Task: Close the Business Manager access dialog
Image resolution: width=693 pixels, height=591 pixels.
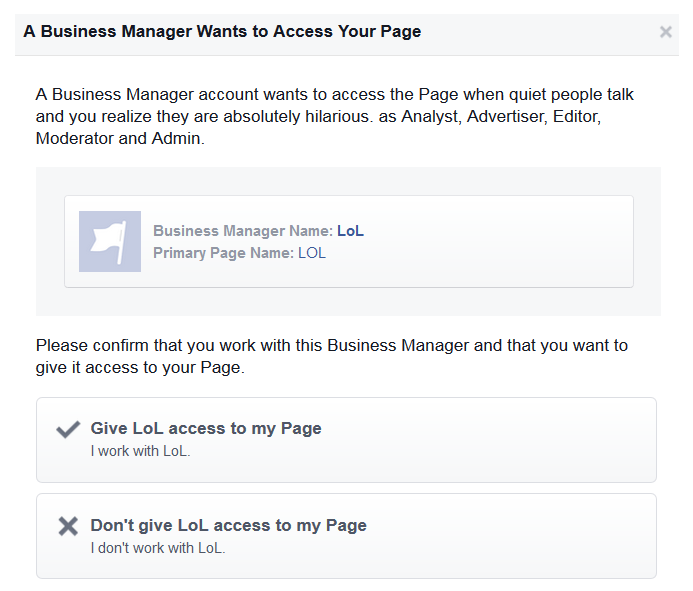Action: tap(666, 32)
